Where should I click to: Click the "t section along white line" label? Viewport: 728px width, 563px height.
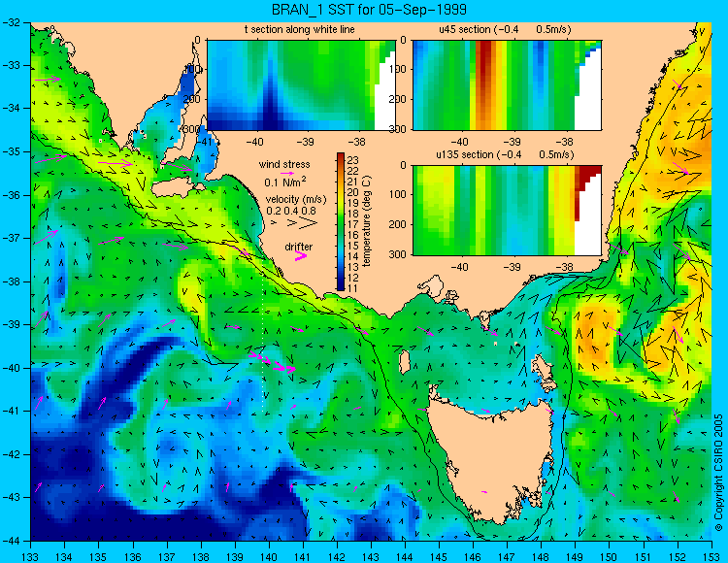coord(300,29)
